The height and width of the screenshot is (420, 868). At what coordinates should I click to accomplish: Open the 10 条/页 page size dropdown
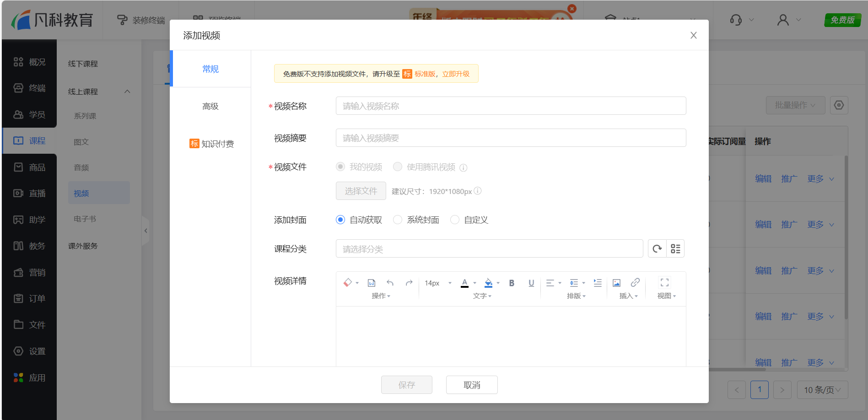[822, 390]
